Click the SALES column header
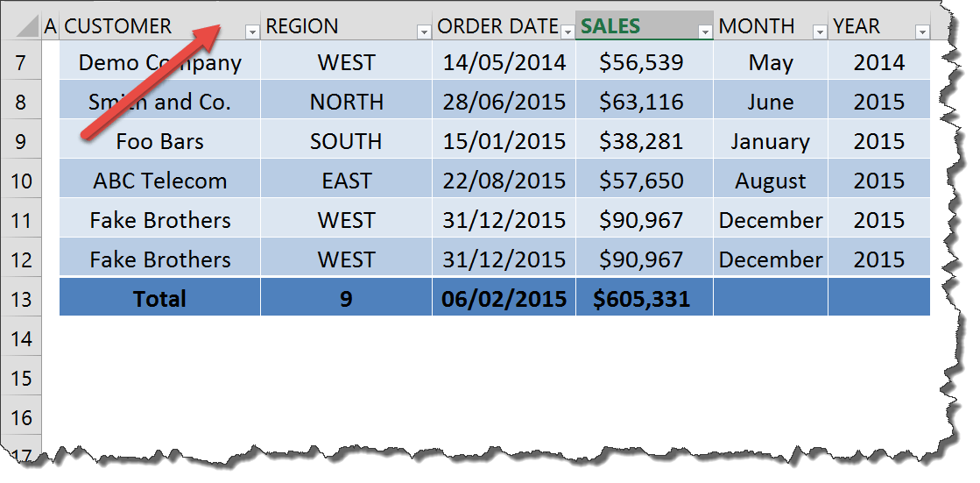980x483 pixels. 645,25
